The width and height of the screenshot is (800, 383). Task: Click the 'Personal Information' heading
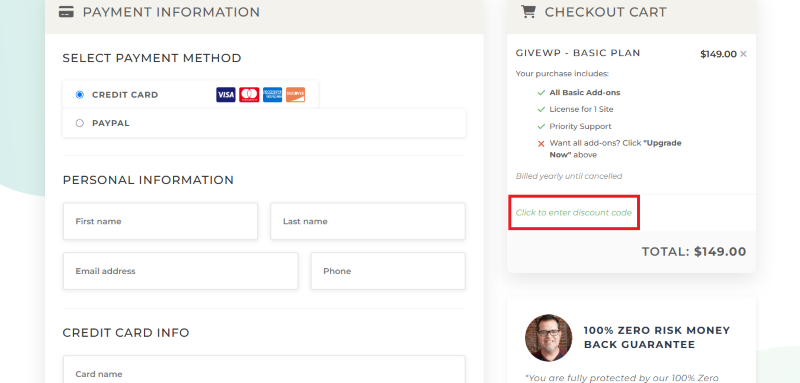pos(148,180)
